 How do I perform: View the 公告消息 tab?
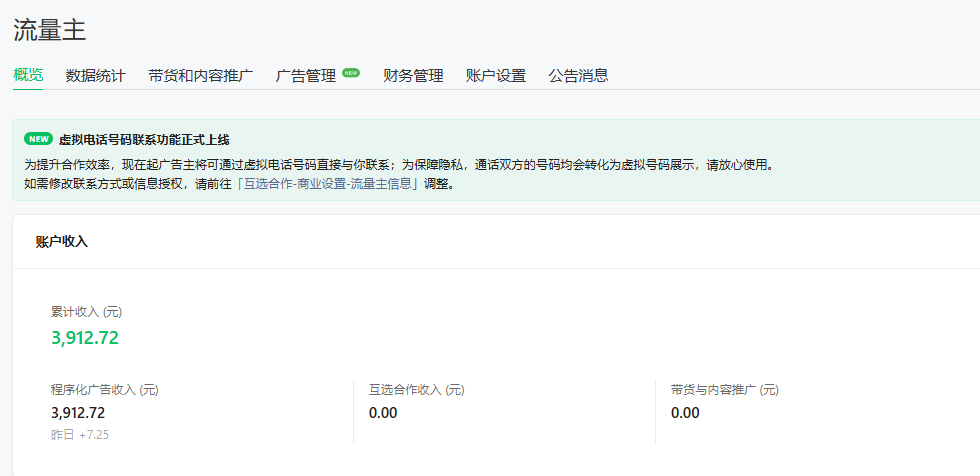point(578,76)
